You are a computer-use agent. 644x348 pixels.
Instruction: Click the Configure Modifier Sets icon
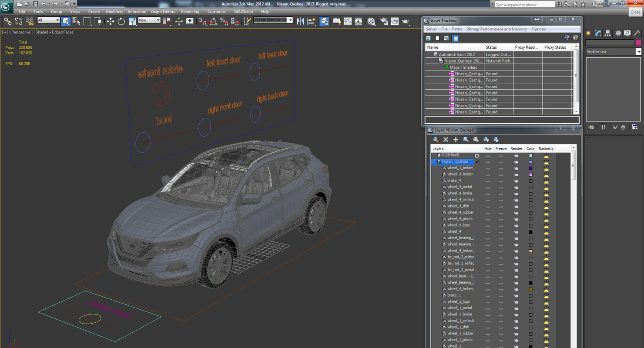click(635, 127)
